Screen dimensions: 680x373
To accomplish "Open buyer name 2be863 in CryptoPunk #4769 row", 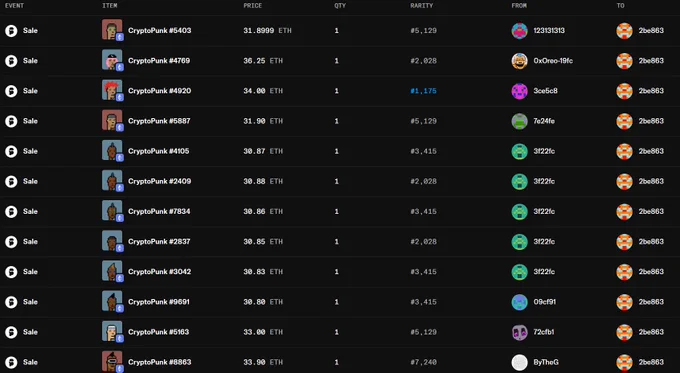I will tap(651, 60).
